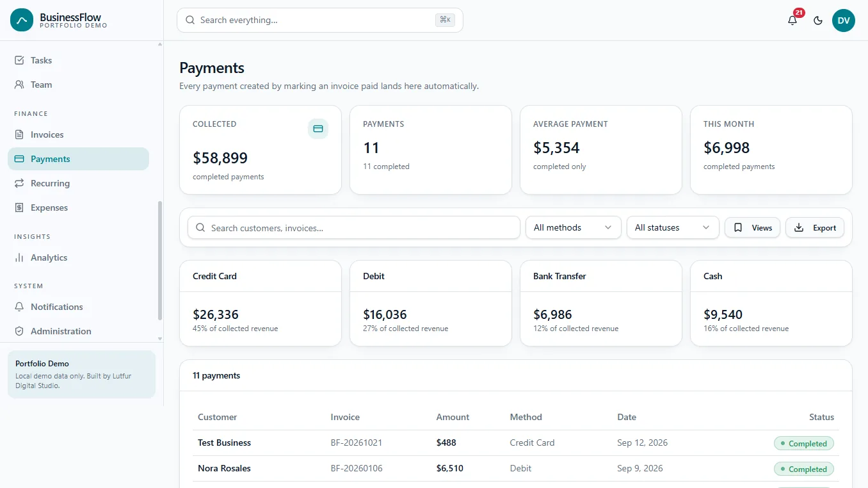Click the Payments card icon in sidebar
Screen dimensions: 868x488
[x=19, y=159]
